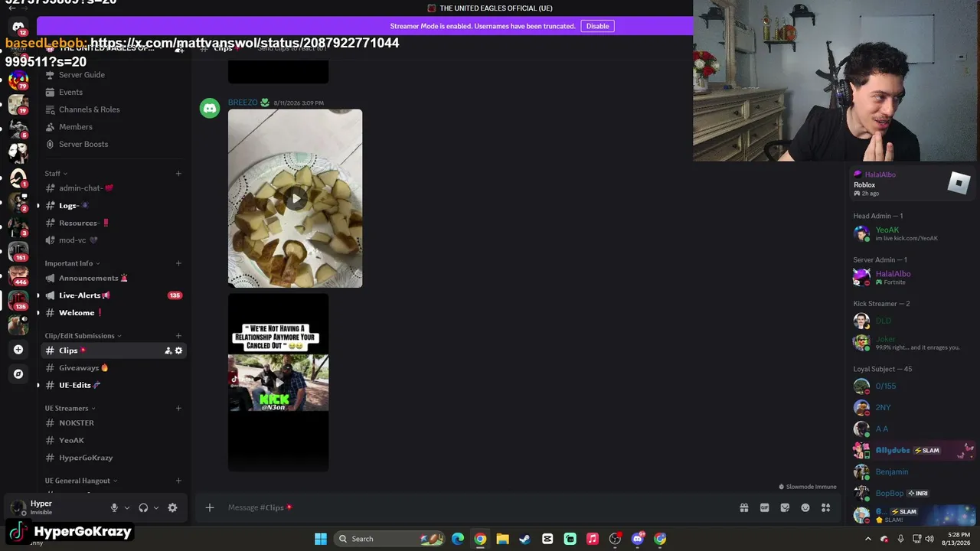Deafen with the headphones icon
The image size is (980, 551).
click(143, 507)
